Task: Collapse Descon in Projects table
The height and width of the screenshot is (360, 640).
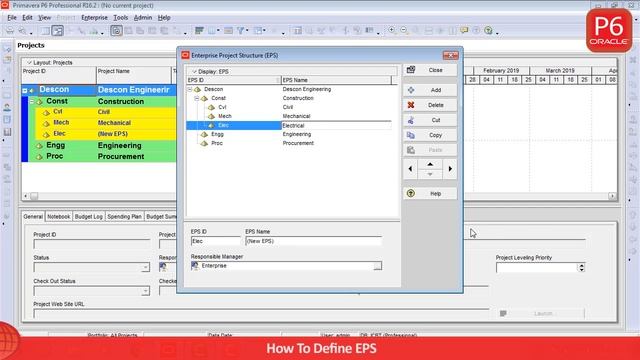Action: [x=25, y=90]
